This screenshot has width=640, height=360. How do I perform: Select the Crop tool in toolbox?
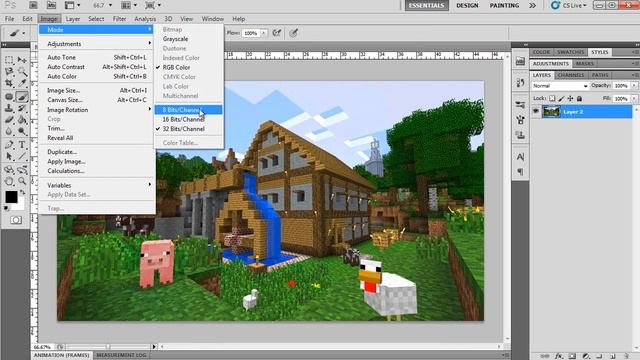(x=9, y=84)
